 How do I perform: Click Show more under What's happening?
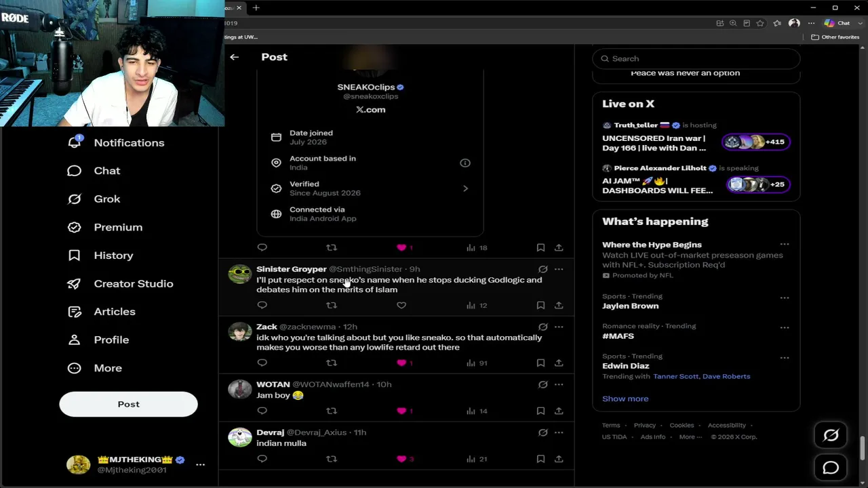(x=625, y=399)
